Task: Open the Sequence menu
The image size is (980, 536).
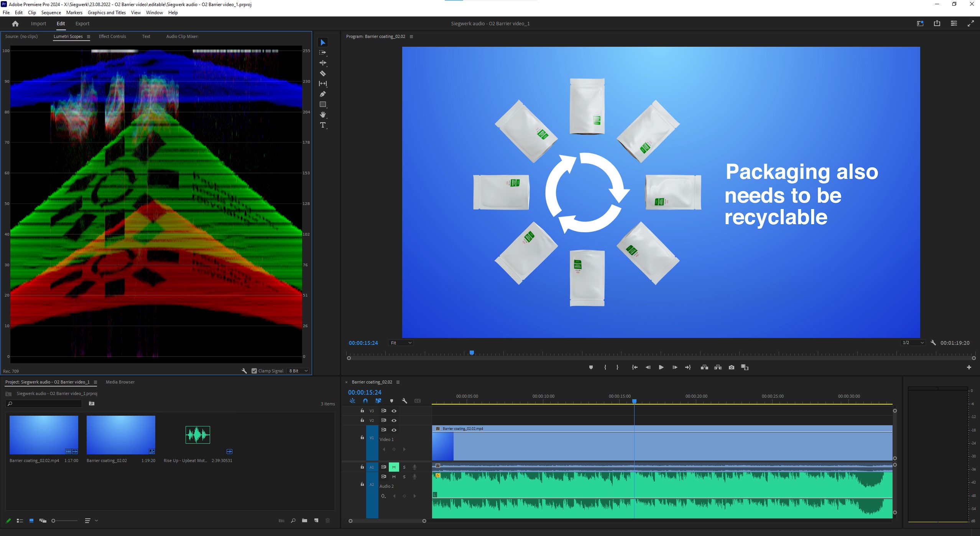Action: coord(51,13)
